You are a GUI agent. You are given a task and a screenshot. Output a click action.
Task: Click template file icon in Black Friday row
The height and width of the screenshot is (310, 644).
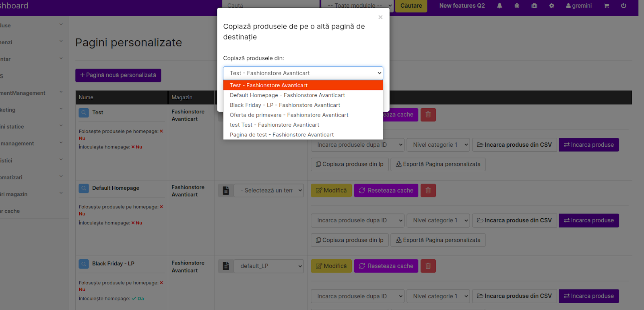click(x=226, y=266)
